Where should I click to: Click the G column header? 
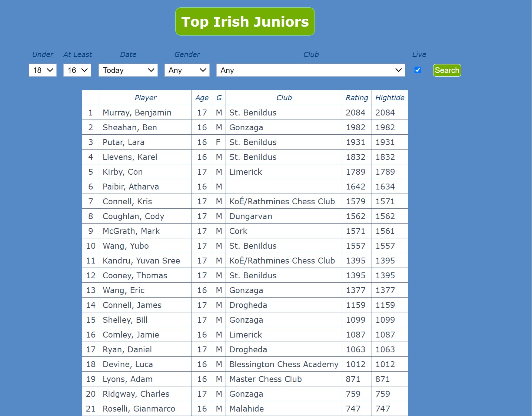tap(219, 98)
